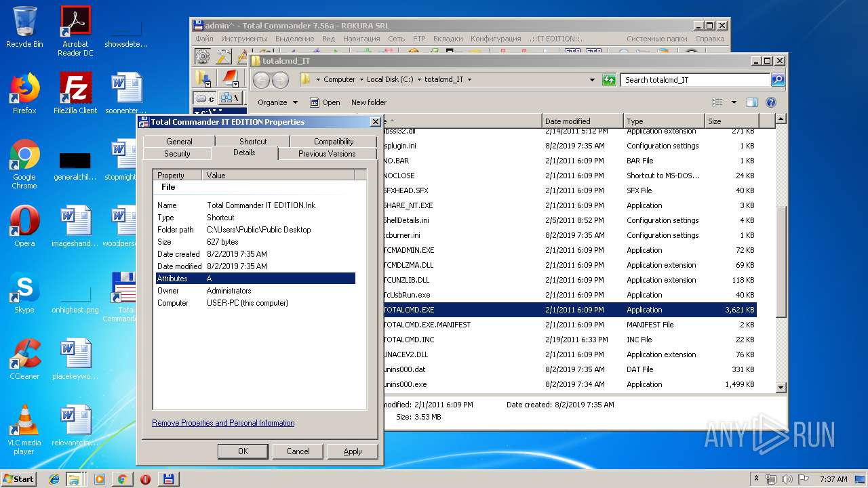Open VLC media player desktop icon
The image size is (868, 488).
24,430
